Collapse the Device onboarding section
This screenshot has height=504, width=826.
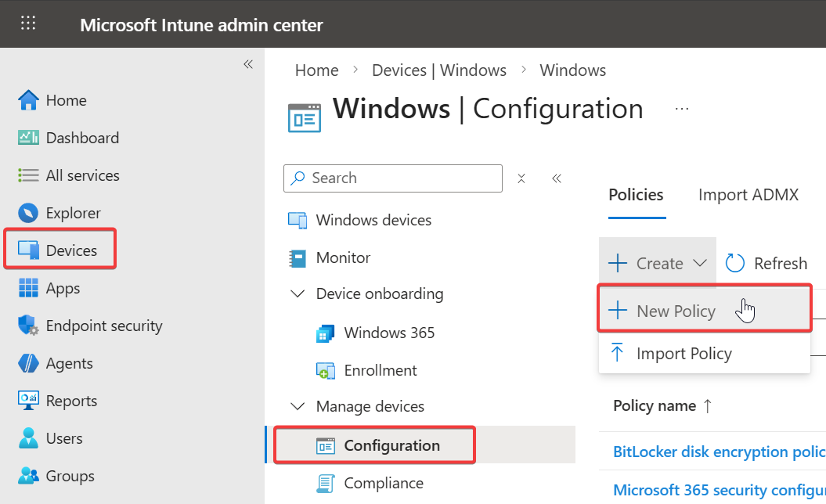(298, 294)
